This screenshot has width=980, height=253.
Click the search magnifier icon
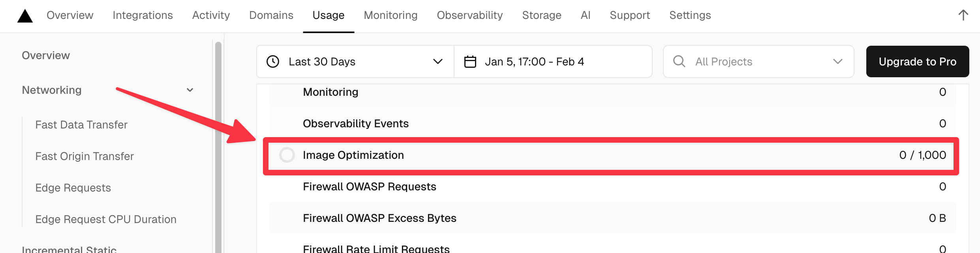click(679, 61)
